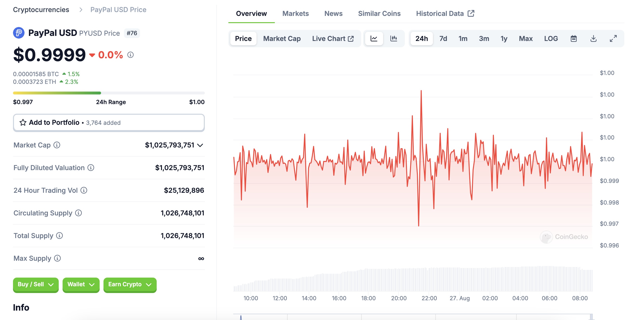Click Max Supply info icon
The image size is (644, 320).
click(58, 258)
